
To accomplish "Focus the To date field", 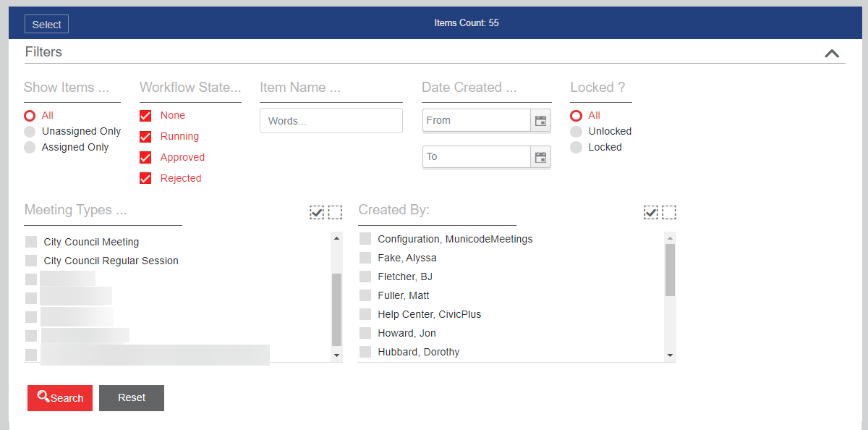I will 477,157.
